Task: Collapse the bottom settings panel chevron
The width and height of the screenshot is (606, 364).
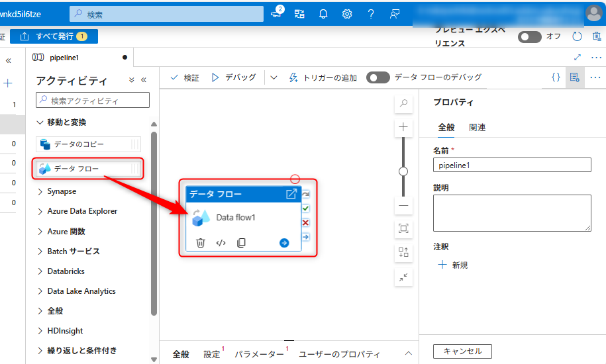Action: 409,353
